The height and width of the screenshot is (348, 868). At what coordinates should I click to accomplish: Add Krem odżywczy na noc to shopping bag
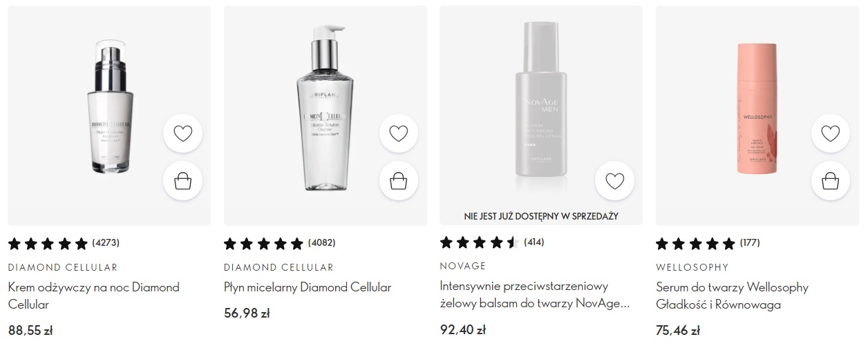pyautogui.click(x=182, y=181)
